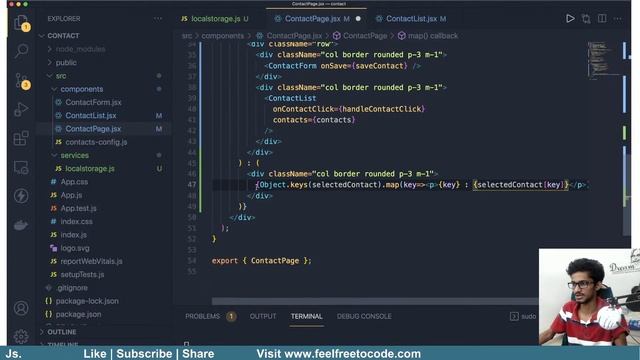Open Source Control view in activity bar
640x360 pixels.
point(21,81)
